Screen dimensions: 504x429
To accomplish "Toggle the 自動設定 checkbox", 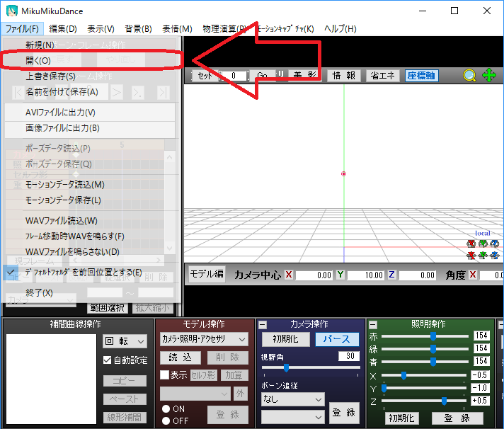I will pos(108,360).
